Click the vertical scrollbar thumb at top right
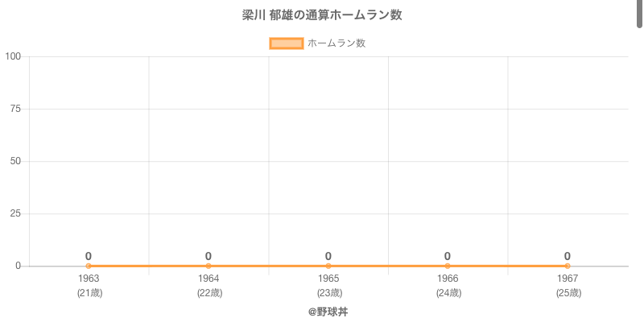644x322 pixels. point(640,14)
